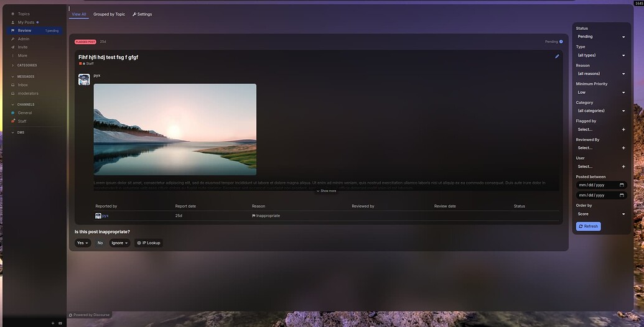Open IP Lookup for the flagged post
Image resolution: width=644 pixels, height=327 pixels.
[x=149, y=243]
